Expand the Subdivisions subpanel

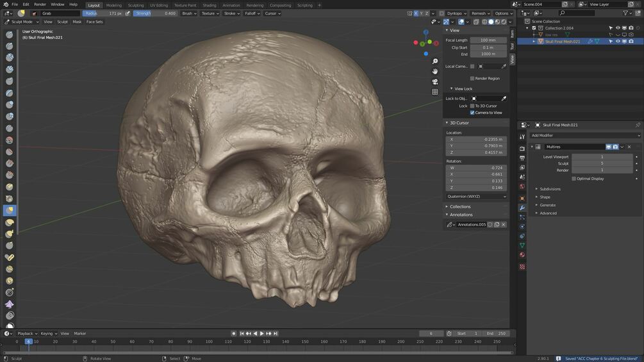[550, 189]
